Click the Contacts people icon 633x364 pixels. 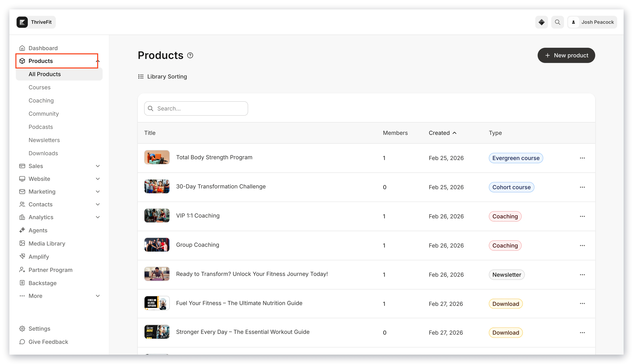[x=22, y=204]
